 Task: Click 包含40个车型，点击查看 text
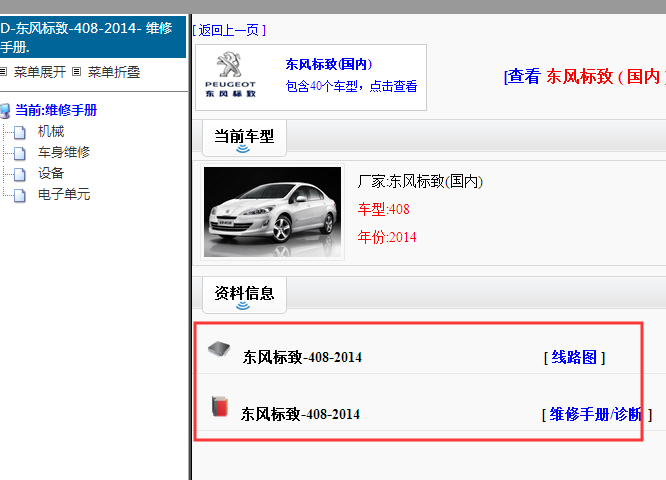point(351,86)
